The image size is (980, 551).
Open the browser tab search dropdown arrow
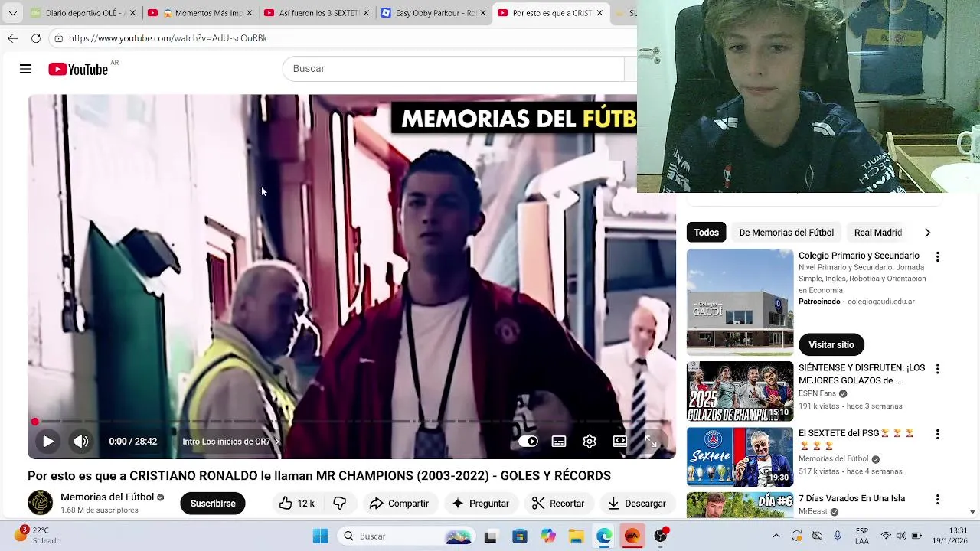pos(12,13)
